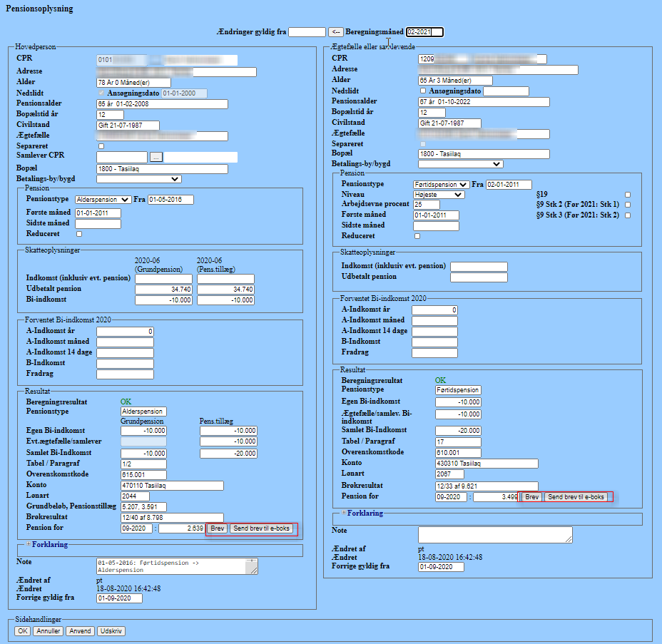This screenshot has width=662, height=644.
Task: Click the Hovedperson Civilstand field Gift 21-07-1987
Action: pos(128,126)
